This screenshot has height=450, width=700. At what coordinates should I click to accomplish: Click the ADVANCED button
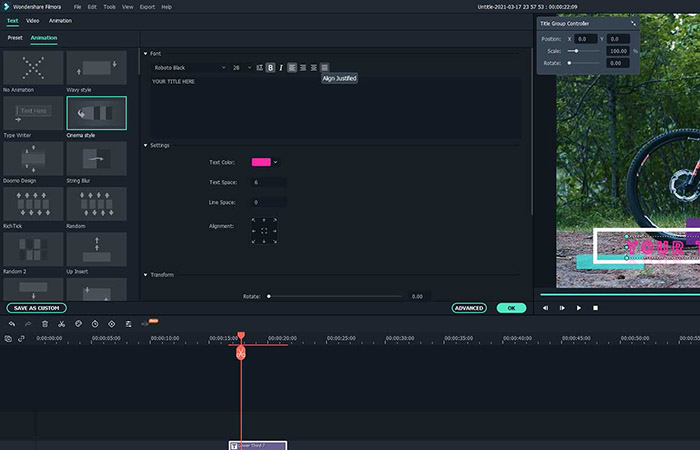coord(469,308)
